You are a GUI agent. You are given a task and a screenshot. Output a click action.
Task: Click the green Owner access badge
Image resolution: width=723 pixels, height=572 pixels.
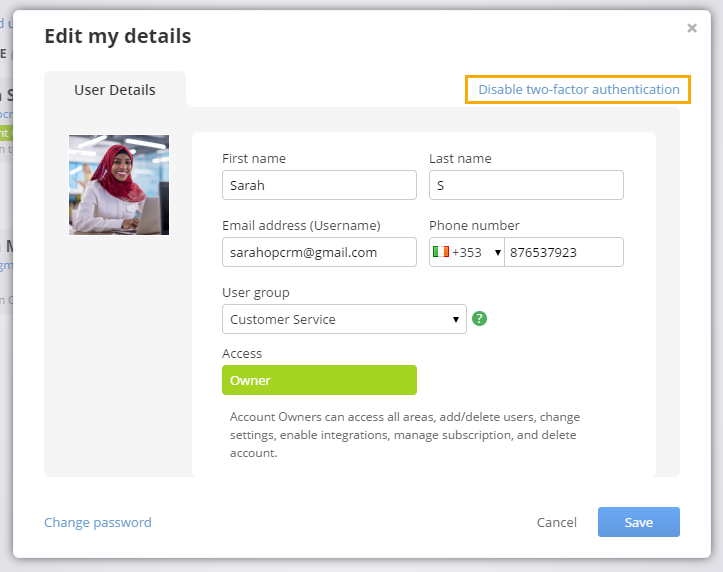tap(319, 380)
